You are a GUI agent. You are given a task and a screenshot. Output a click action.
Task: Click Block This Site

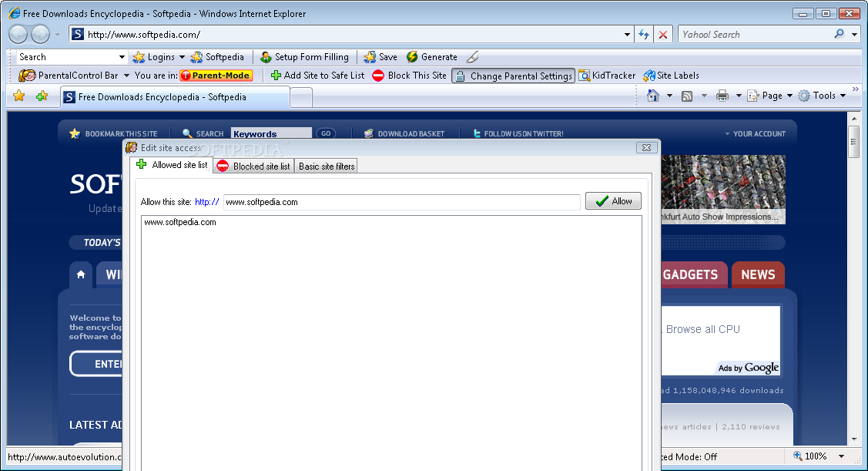[409, 76]
